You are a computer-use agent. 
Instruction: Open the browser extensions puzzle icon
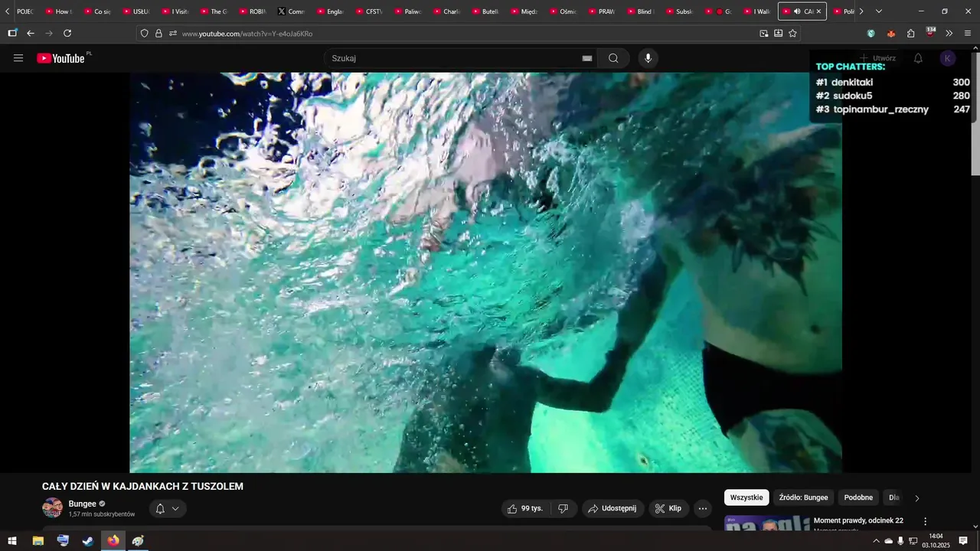(x=910, y=34)
